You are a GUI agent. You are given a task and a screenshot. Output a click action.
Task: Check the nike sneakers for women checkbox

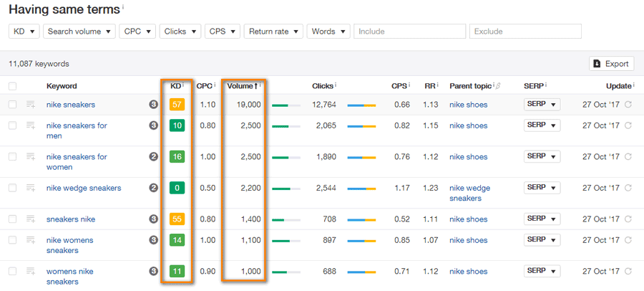pyautogui.click(x=13, y=157)
